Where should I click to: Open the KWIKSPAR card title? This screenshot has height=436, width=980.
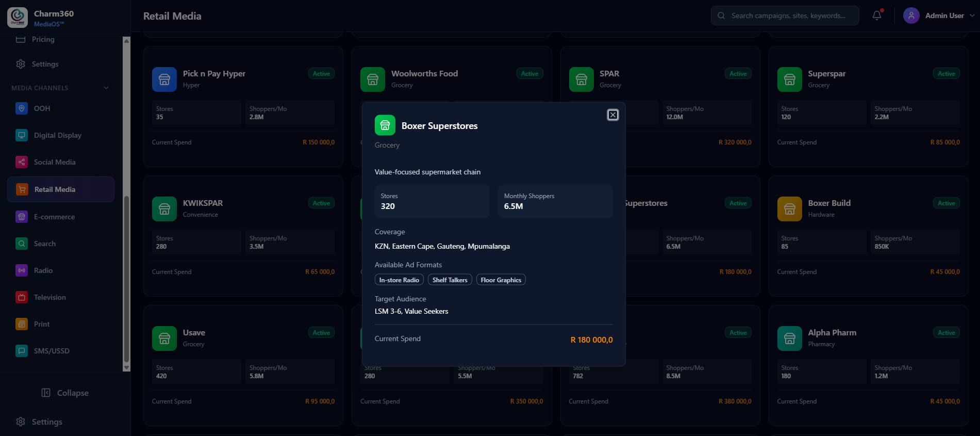pyautogui.click(x=203, y=203)
